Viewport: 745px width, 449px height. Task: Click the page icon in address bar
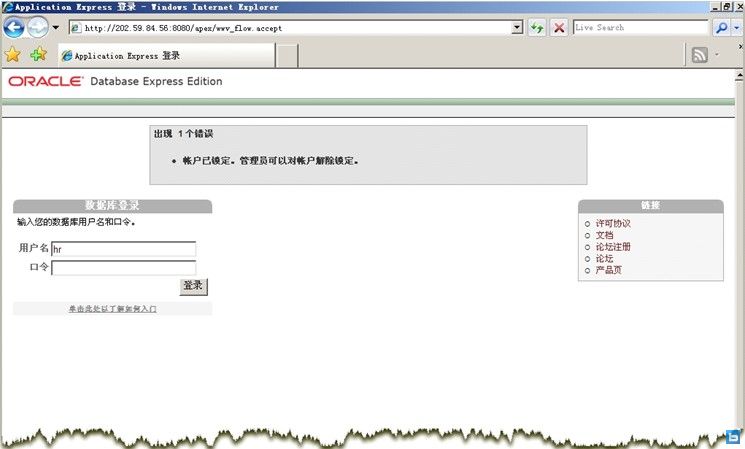coord(76,28)
